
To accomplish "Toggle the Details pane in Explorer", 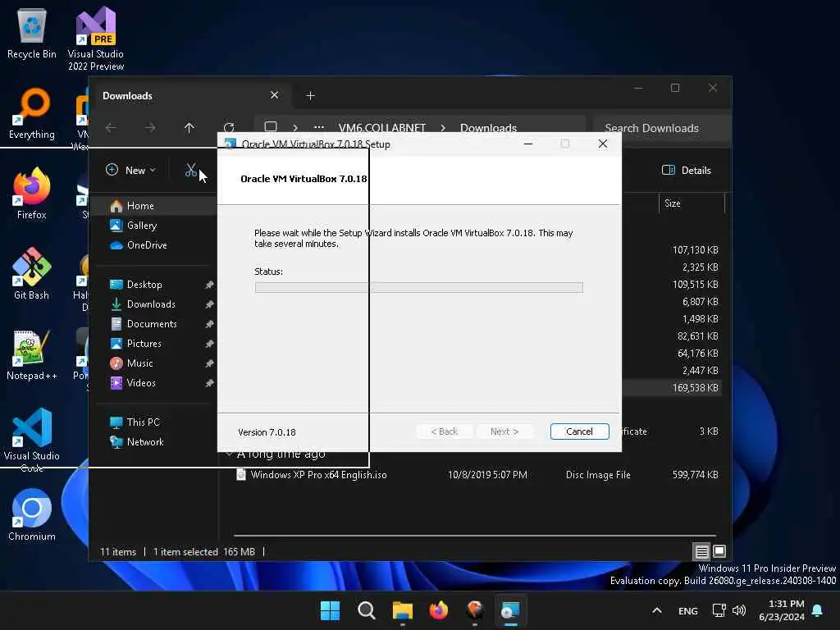I will (x=687, y=171).
